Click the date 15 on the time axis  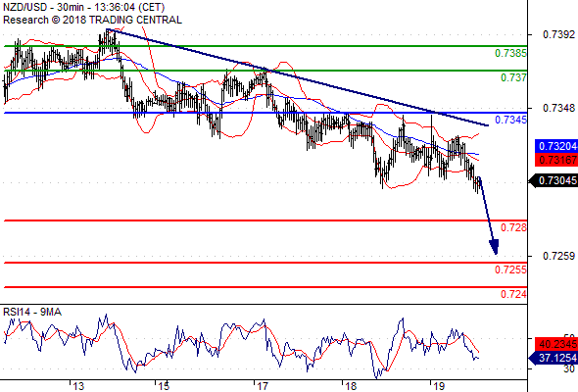click(164, 386)
